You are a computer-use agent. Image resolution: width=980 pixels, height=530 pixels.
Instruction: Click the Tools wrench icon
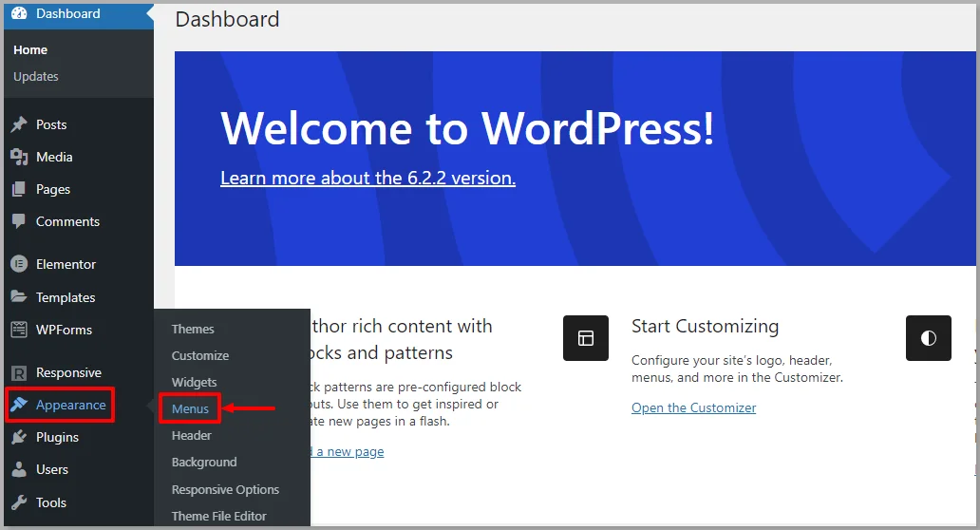point(19,502)
